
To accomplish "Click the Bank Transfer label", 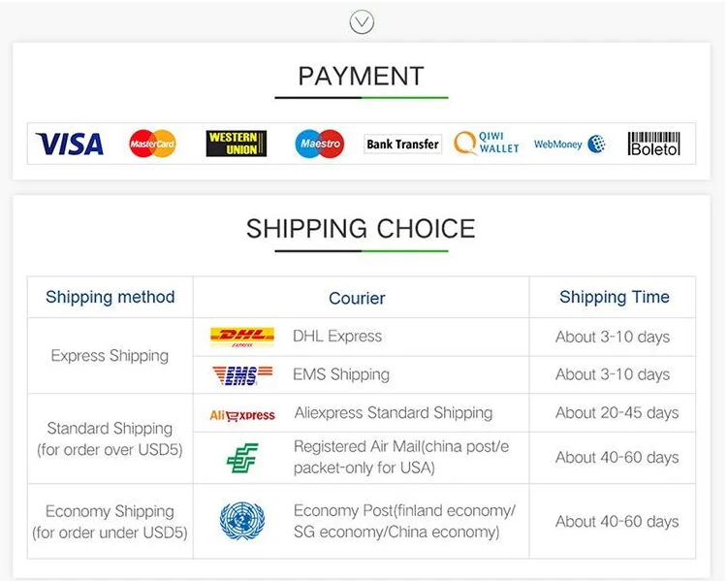I will click(402, 145).
